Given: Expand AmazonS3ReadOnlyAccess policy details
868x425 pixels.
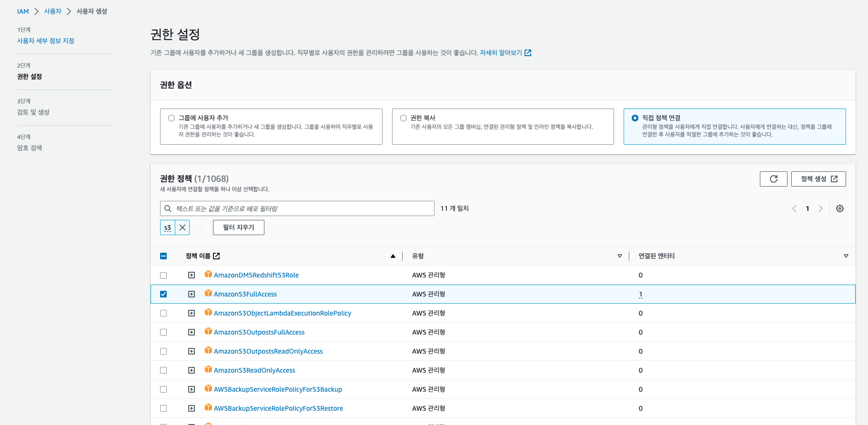Looking at the screenshot, I should tap(192, 370).
